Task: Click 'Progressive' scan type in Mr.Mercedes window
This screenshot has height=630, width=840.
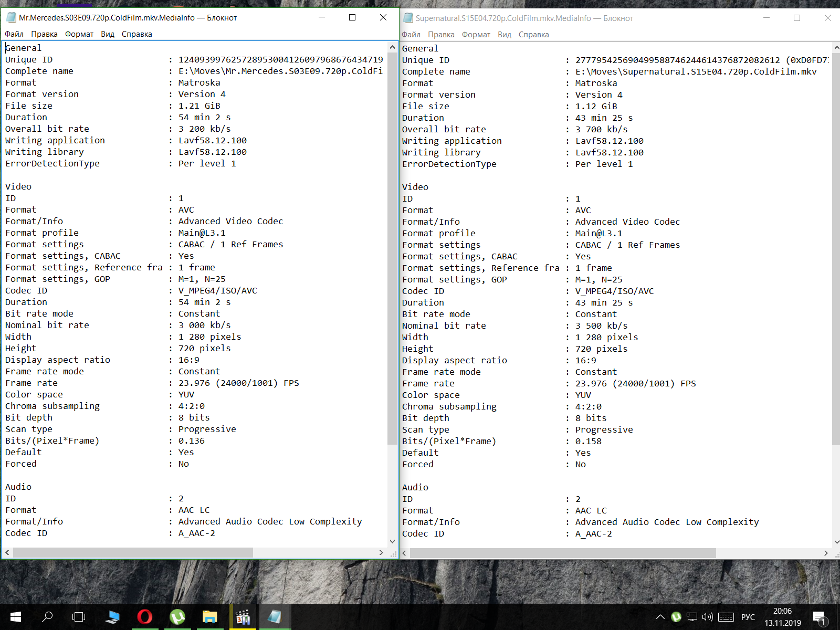Action: point(207,429)
